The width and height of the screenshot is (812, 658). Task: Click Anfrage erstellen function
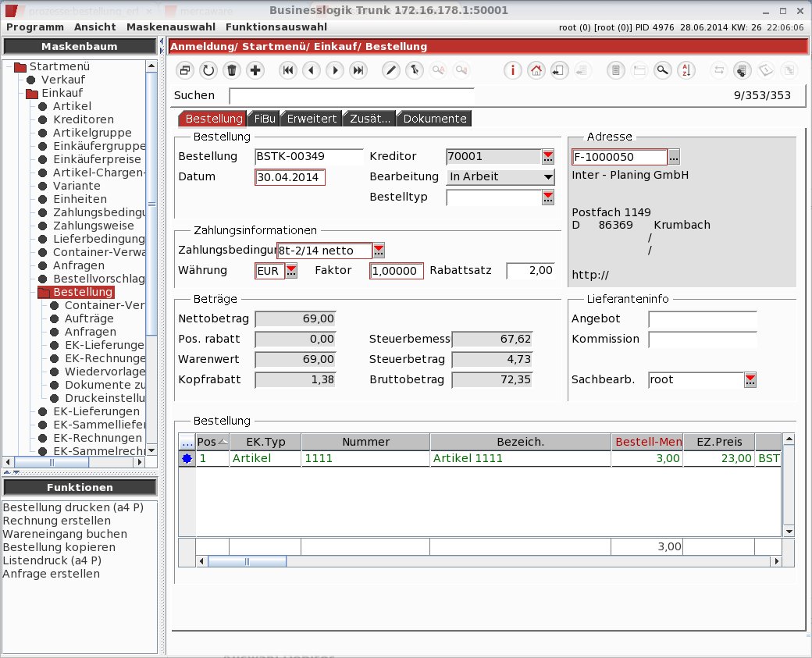point(52,574)
